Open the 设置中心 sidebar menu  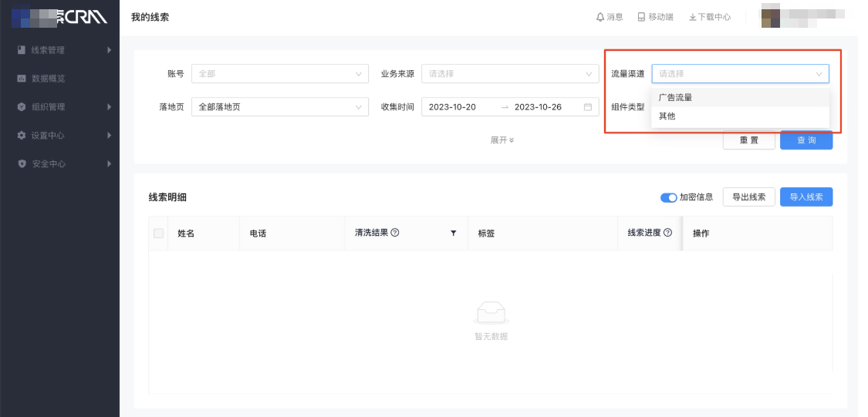point(59,136)
